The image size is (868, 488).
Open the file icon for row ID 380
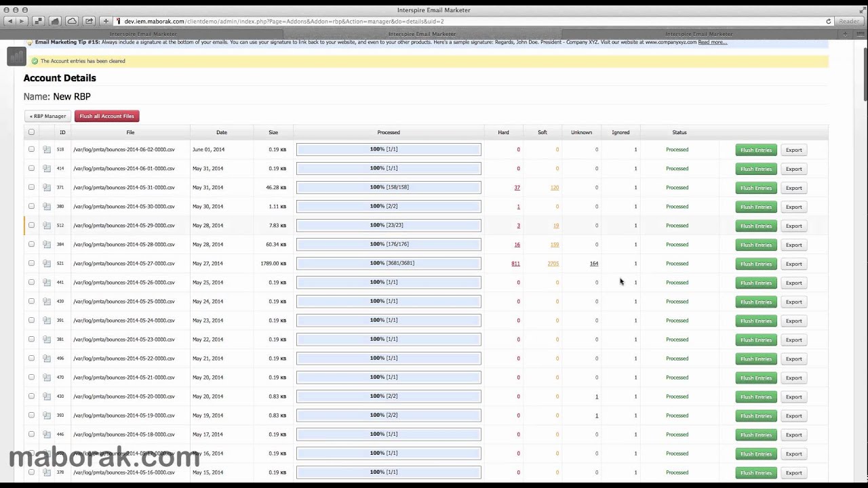pos(47,207)
